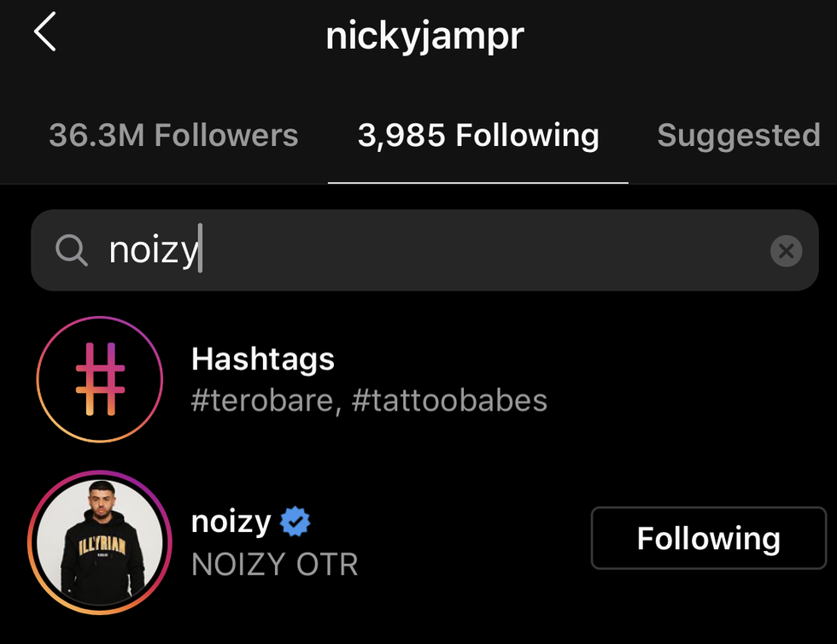Go back using the top-left arrow
The image size is (837, 644).
tap(44, 34)
